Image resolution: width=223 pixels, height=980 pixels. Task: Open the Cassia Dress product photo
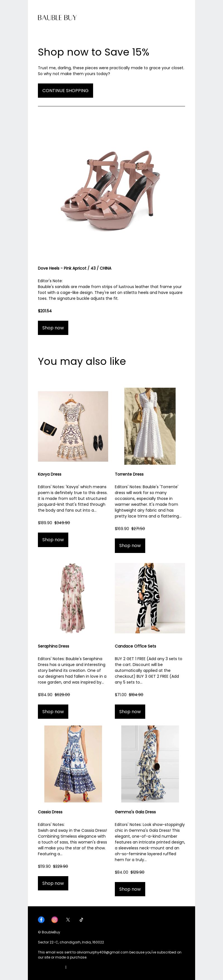[x=73, y=764]
